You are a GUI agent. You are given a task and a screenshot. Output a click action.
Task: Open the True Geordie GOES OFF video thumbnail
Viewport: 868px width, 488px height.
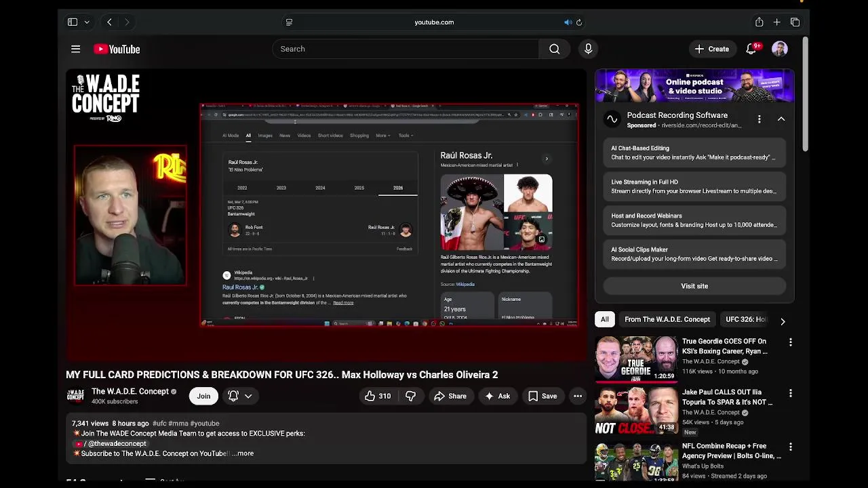pyautogui.click(x=636, y=359)
